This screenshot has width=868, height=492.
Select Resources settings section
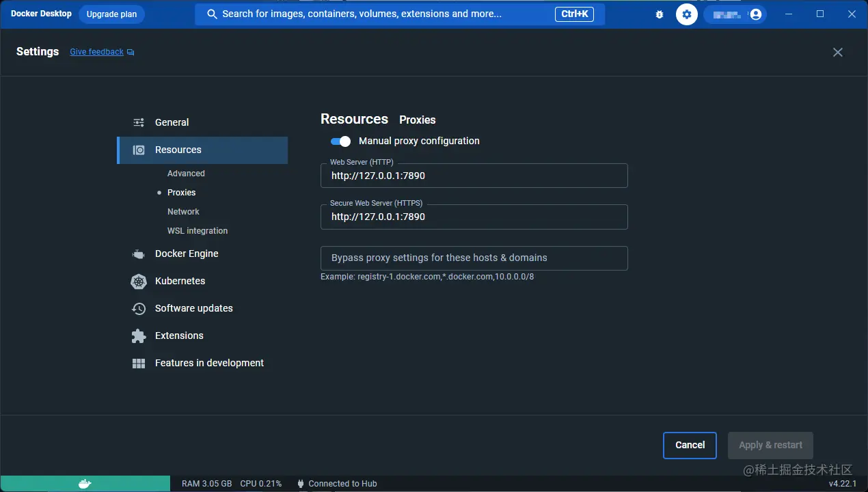[x=202, y=150]
